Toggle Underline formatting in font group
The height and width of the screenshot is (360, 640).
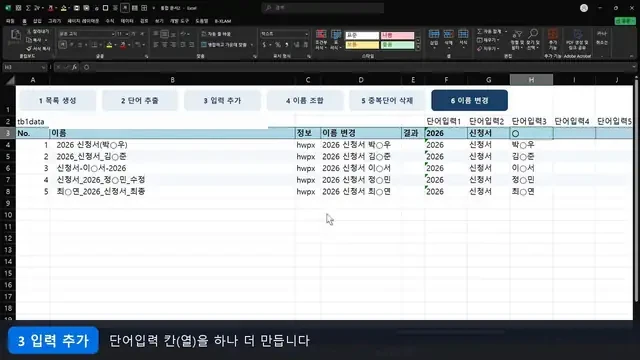click(80, 45)
